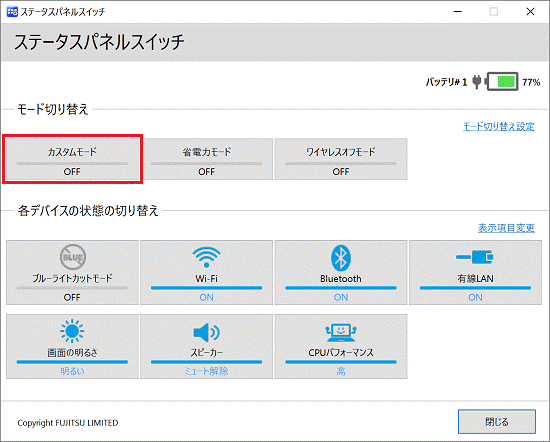Click the CPU performance laptop icon
Viewport: 550px width, 442px height.
(x=341, y=332)
